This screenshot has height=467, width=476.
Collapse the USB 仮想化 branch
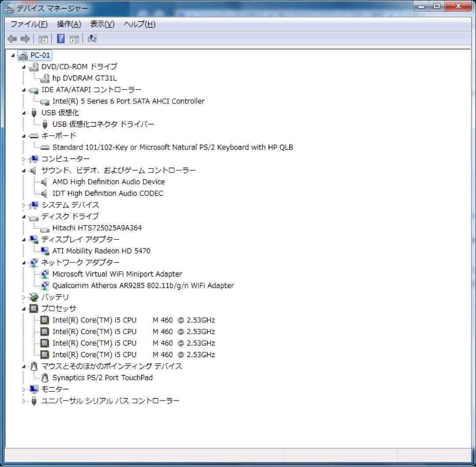[x=24, y=113]
